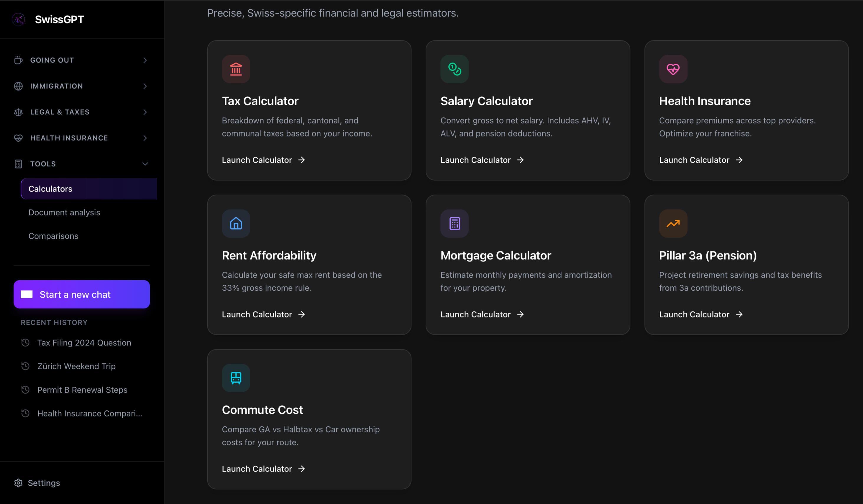Expand the Going Out section chevron
The height and width of the screenshot is (504, 863).
point(145,60)
